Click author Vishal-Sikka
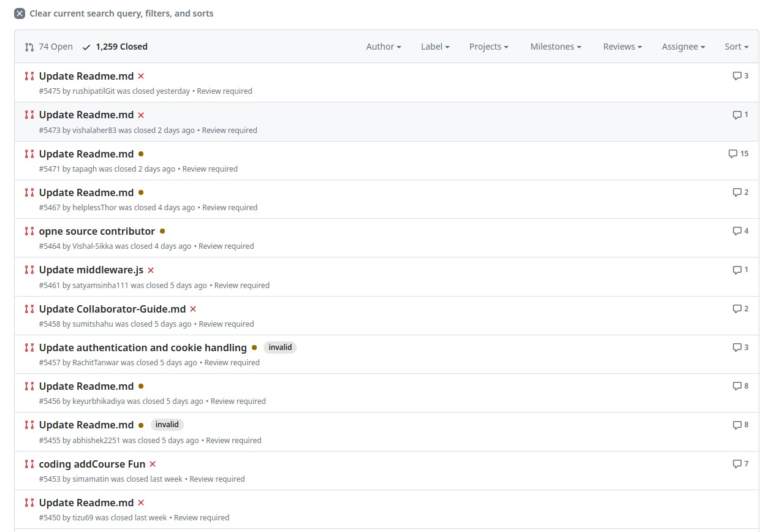782x532 pixels. coord(93,246)
